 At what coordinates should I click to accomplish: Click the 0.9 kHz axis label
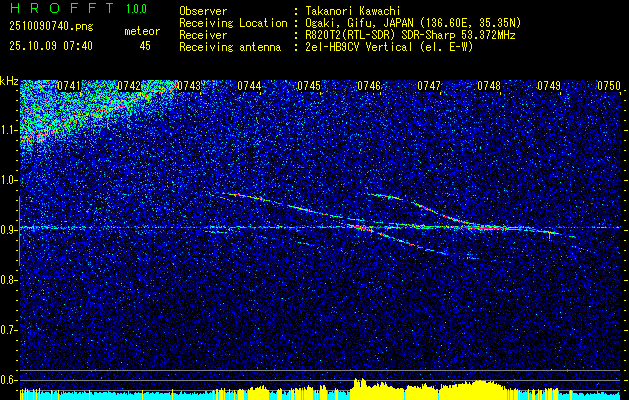(x=8, y=230)
